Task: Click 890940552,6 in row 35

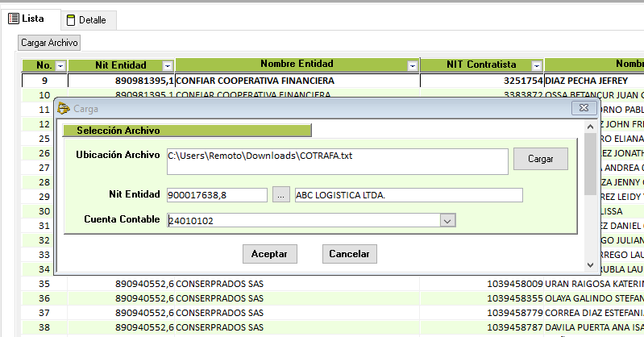Action: tap(144, 284)
